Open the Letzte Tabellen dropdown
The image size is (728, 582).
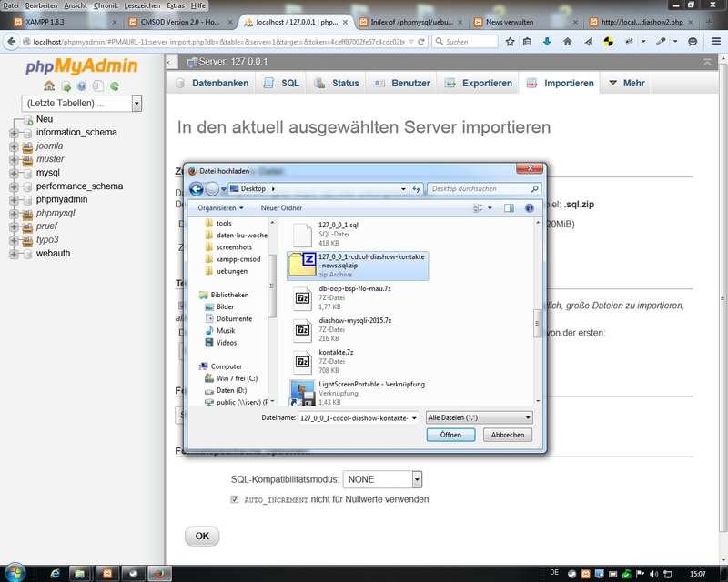click(136, 105)
